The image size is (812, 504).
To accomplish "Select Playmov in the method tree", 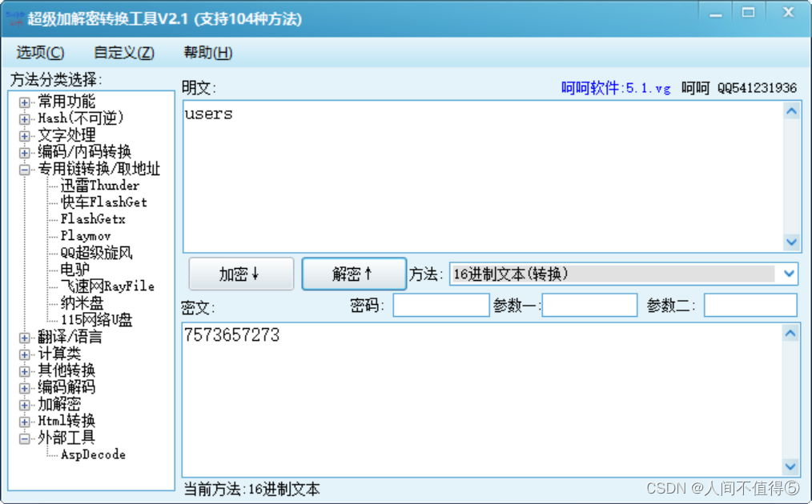I will [86, 235].
